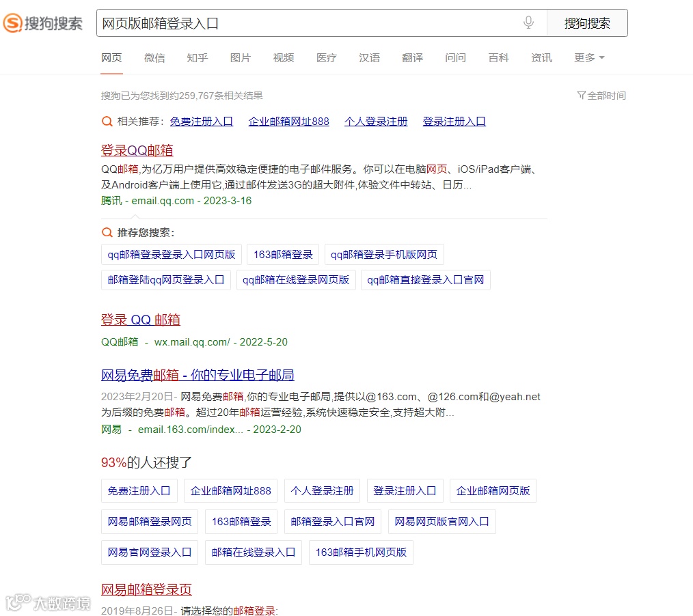Switch to the 医疗 tab
Viewport: 693px width, 616px height.
point(327,58)
